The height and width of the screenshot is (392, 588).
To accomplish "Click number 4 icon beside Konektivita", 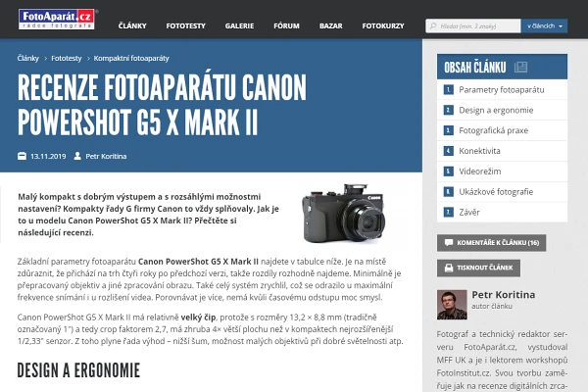I will (449, 151).
